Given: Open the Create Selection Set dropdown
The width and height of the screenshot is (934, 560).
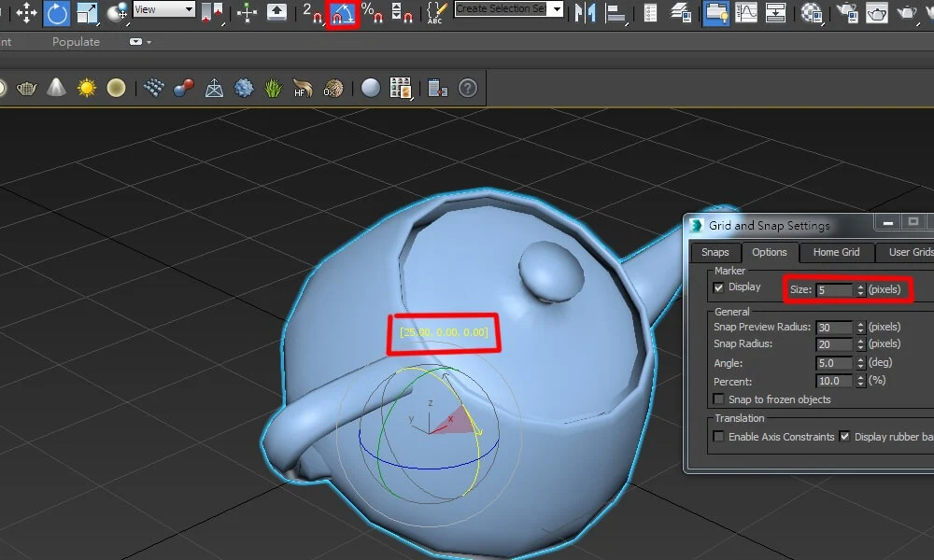Looking at the screenshot, I should click(509, 9).
